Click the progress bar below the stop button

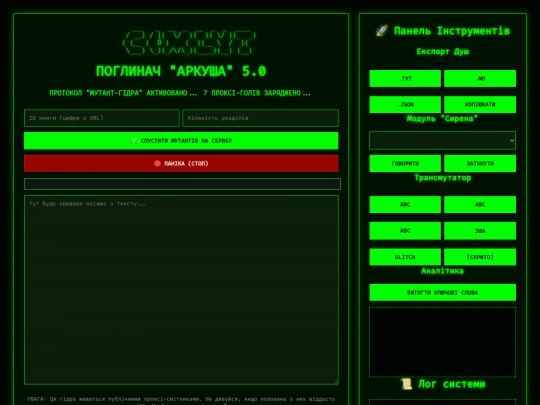(182, 184)
